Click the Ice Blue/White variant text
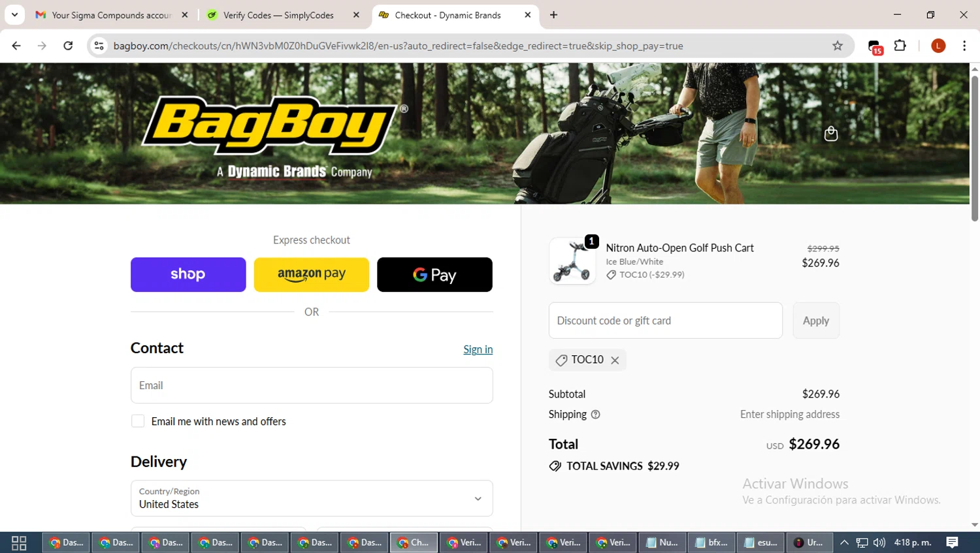 coord(634,262)
